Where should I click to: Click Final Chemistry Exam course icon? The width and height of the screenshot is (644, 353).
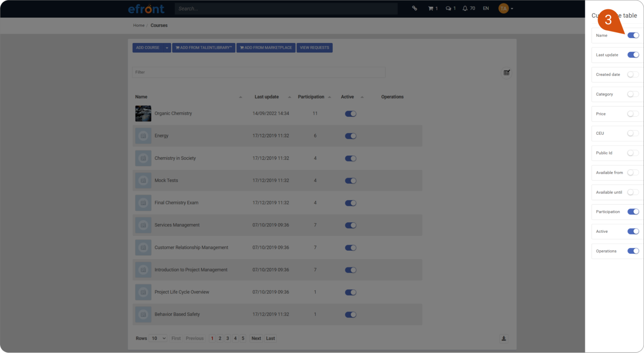coord(143,203)
